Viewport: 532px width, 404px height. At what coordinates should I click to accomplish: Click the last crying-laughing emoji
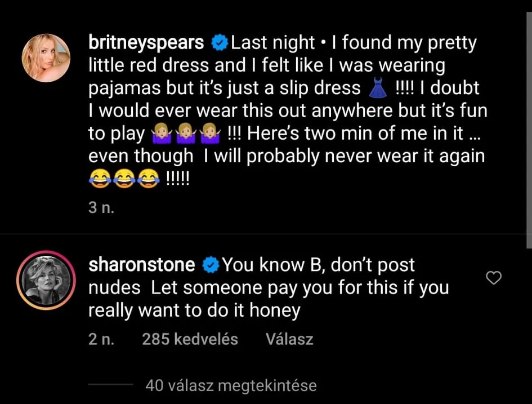click(148, 179)
